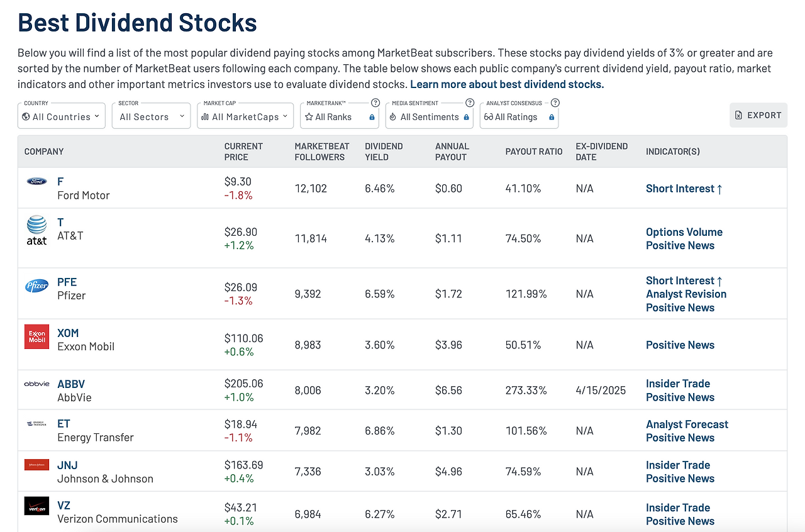
Task: Open the All Countries dropdown
Action: (62, 116)
